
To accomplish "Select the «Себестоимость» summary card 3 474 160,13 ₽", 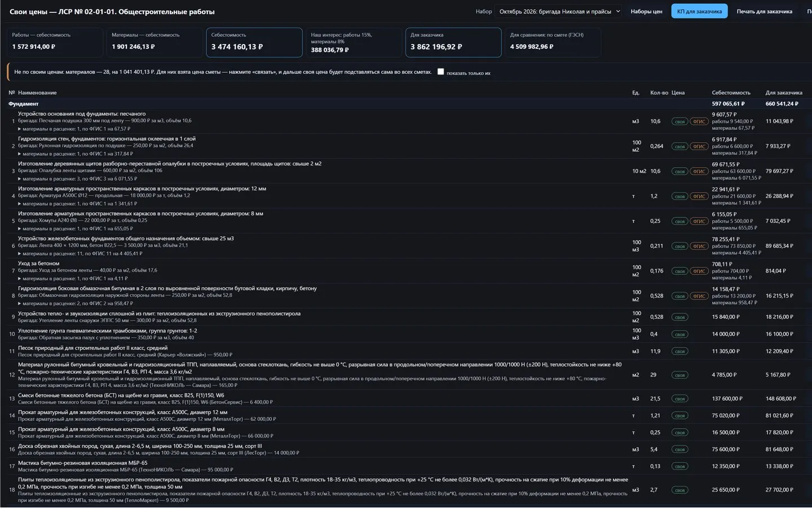I will coord(254,42).
